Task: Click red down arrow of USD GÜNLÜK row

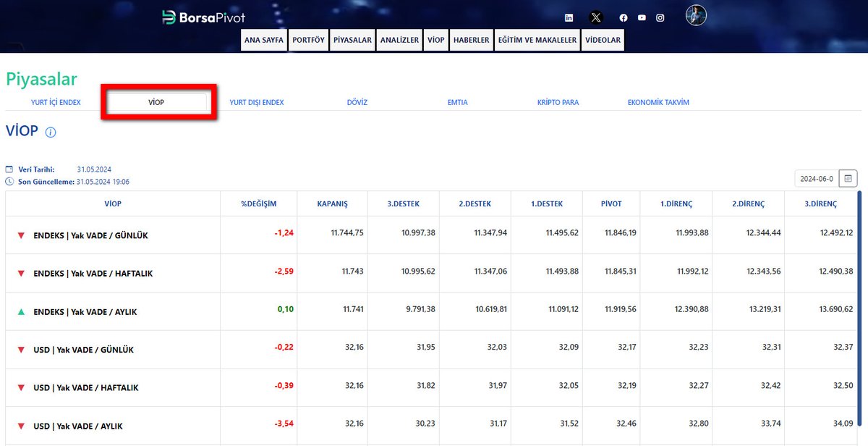Action: [x=21, y=350]
